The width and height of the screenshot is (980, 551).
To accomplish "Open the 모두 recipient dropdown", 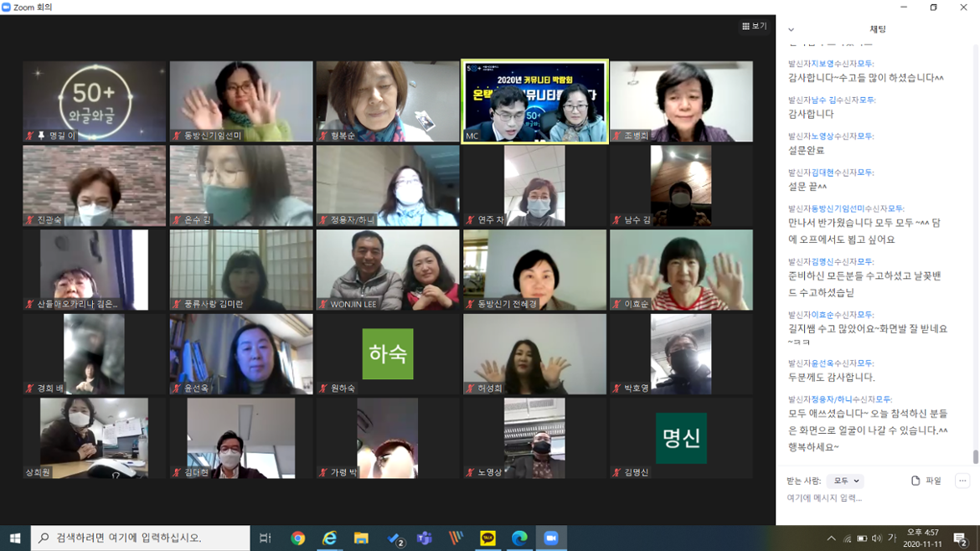I will pyautogui.click(x=844, y=481).
